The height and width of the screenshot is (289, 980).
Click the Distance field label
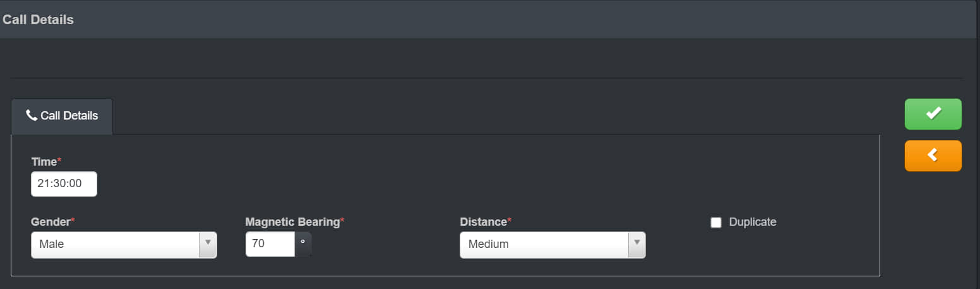[483, 222]
